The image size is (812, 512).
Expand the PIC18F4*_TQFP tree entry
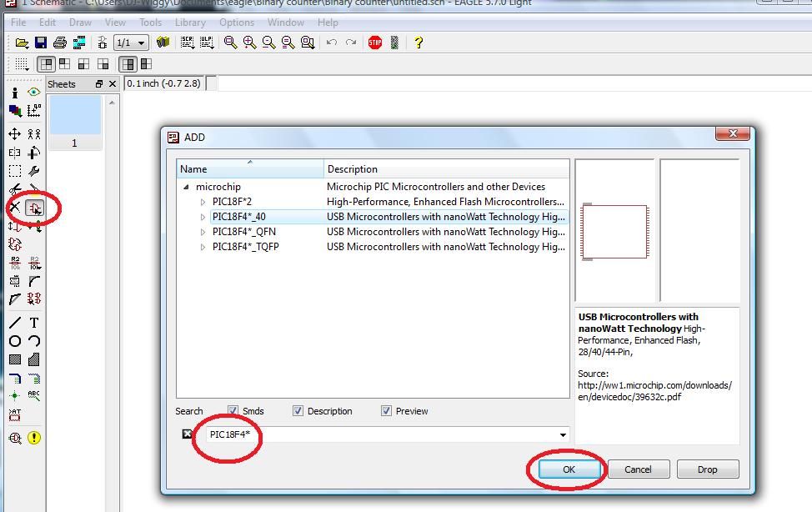point(203,247)
